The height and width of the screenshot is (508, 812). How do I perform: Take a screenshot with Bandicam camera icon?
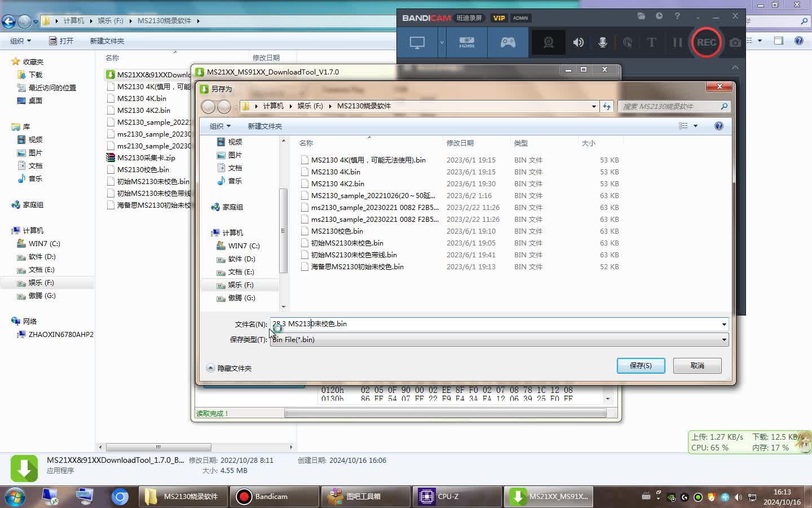(734, 42)
